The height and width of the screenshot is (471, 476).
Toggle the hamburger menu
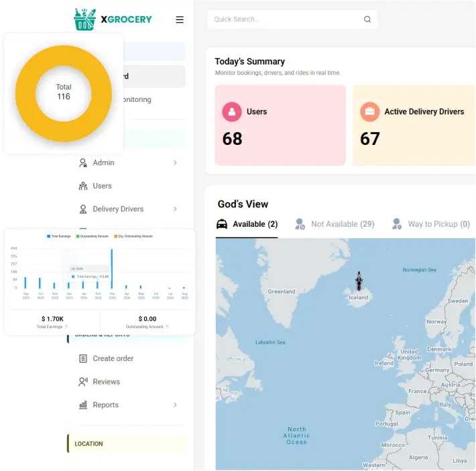[180, 19]
